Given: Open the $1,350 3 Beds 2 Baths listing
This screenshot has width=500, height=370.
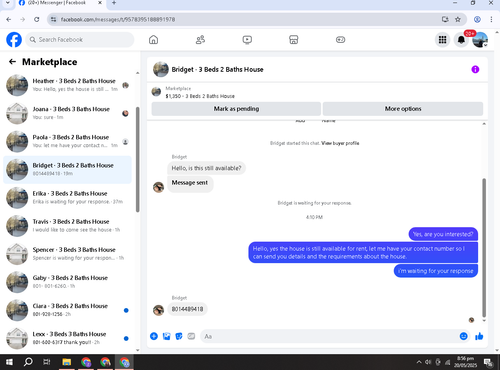Looking at the screenshot, I should click(x=200, y=96).
